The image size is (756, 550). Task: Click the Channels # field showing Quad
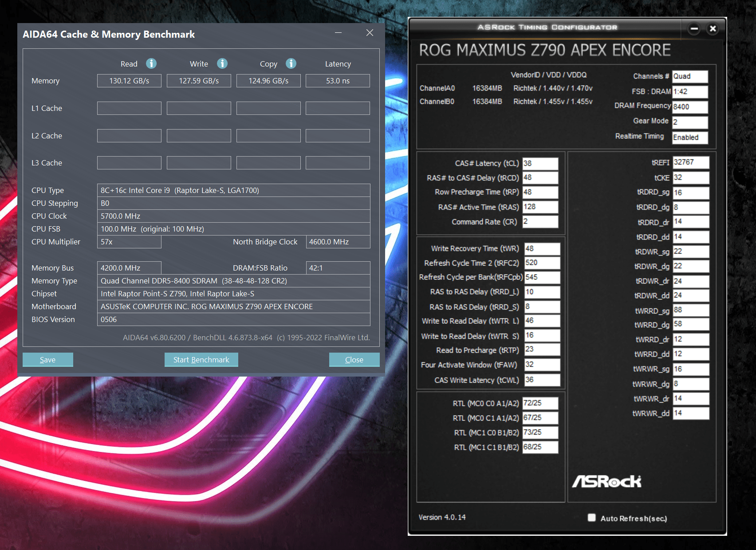pyautogui.click(x=690, y=76)
